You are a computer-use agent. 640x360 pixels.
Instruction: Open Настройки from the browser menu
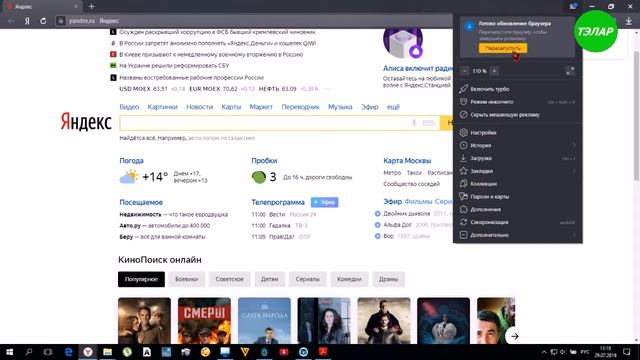point(517,133)
